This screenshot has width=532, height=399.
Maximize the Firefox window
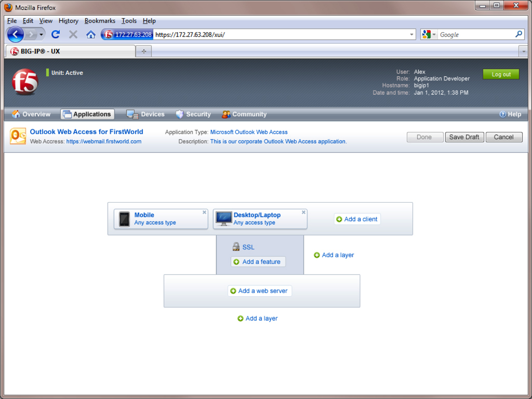tap(496, 5)
